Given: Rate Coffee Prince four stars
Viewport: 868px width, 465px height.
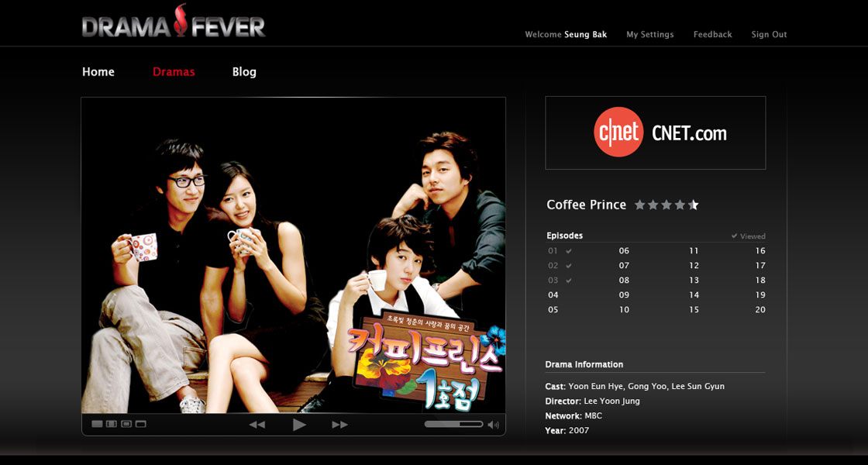Looking at the screenshot, I should point(680,205).
